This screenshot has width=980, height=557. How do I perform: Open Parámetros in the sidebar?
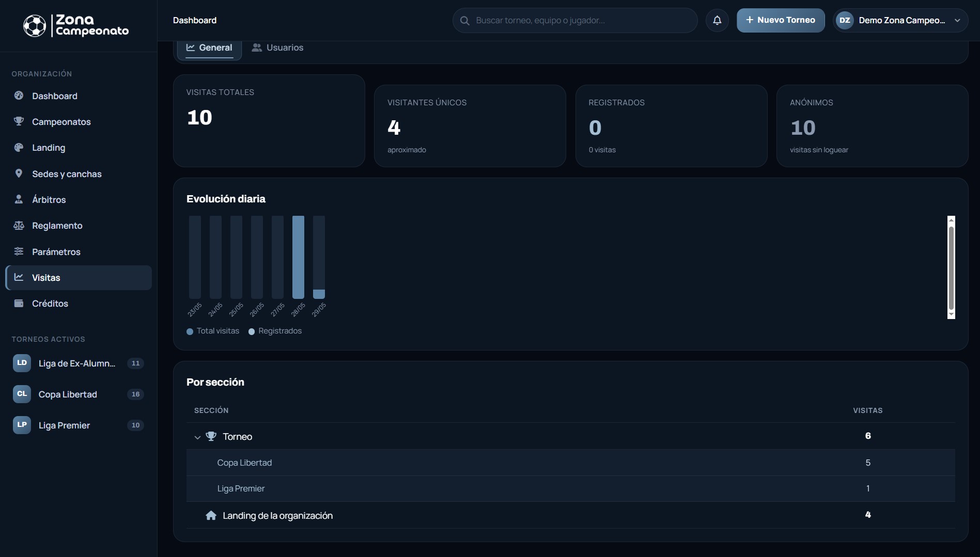click(79, 252)
